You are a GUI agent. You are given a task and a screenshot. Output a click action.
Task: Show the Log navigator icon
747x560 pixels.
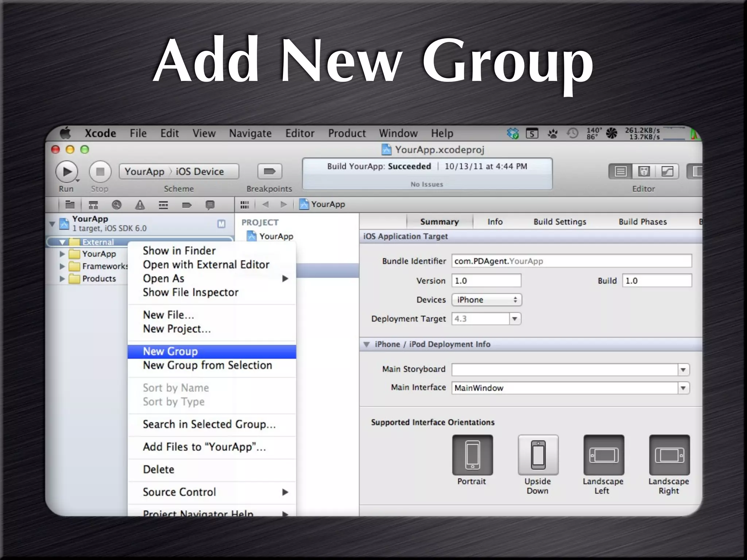tap(210, 205)
